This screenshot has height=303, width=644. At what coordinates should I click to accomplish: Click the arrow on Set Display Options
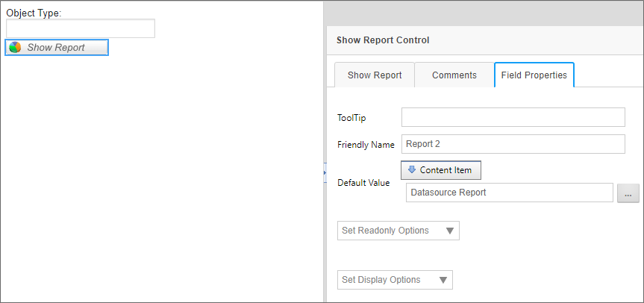click(x=443, y=280)
